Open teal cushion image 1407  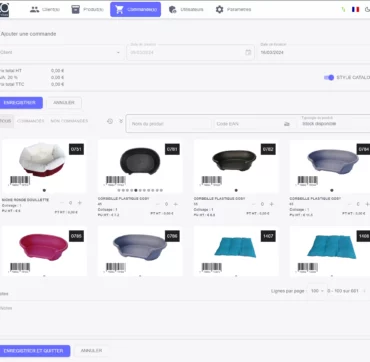(235, 247)
